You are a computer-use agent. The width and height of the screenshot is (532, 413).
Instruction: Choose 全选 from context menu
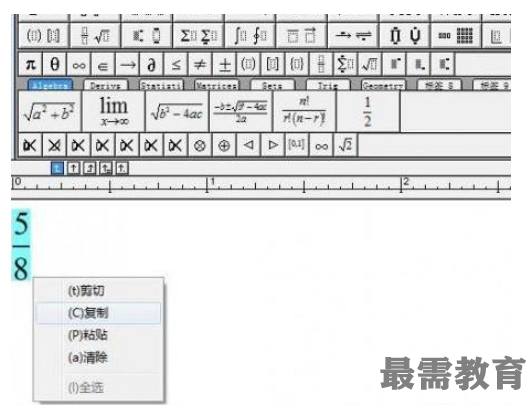coord(98,387)
